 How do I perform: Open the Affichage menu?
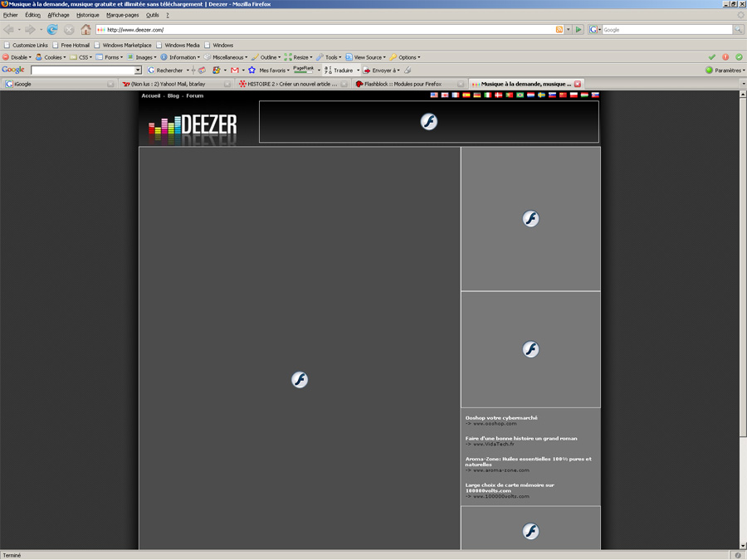[58, 15]
